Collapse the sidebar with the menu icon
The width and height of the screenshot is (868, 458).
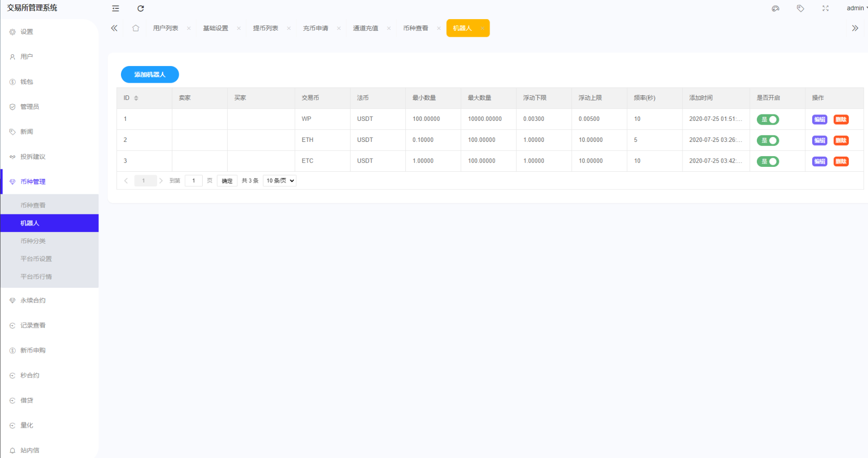click(116, 8)
